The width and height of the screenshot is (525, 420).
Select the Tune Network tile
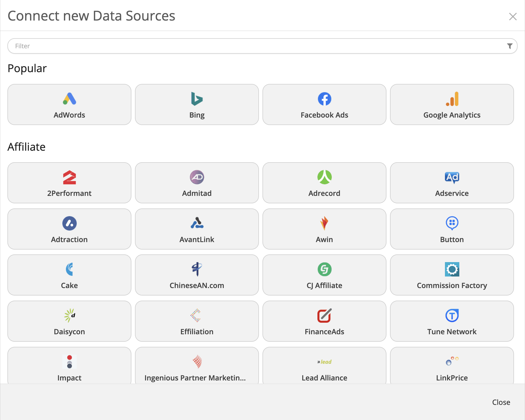click(x=452, y=321)
